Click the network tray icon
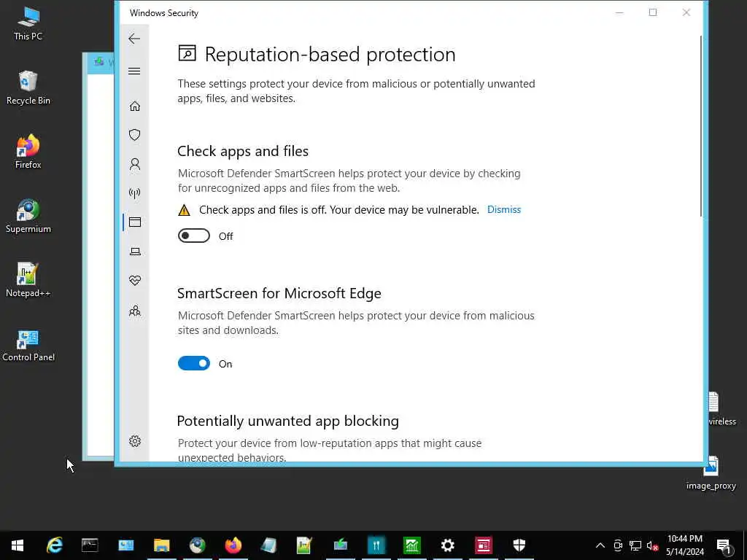747x560 pixels. click(x=635, y=545)
